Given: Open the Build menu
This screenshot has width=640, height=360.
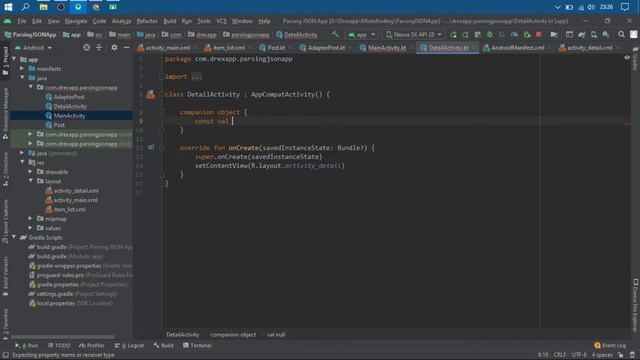Looking at the screenshot, I should pyautogui.click(x=170, y=21).
